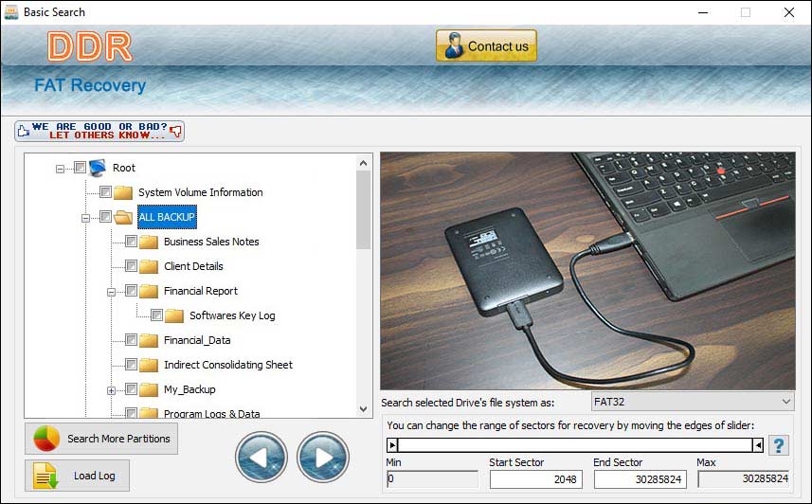This screenshot has width=812, height=504.
Task: Click the left edge handle of sector slider
Action: click(x=392, y=445)
